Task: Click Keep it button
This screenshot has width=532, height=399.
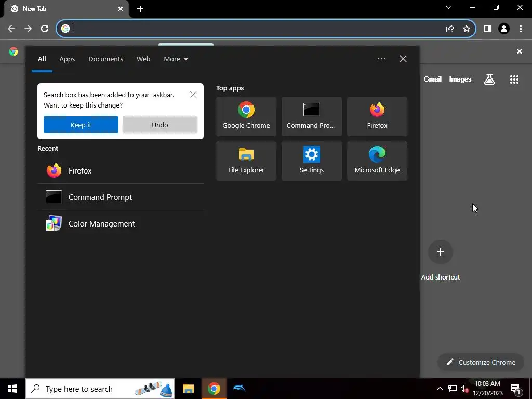Action: pos(81,125)
